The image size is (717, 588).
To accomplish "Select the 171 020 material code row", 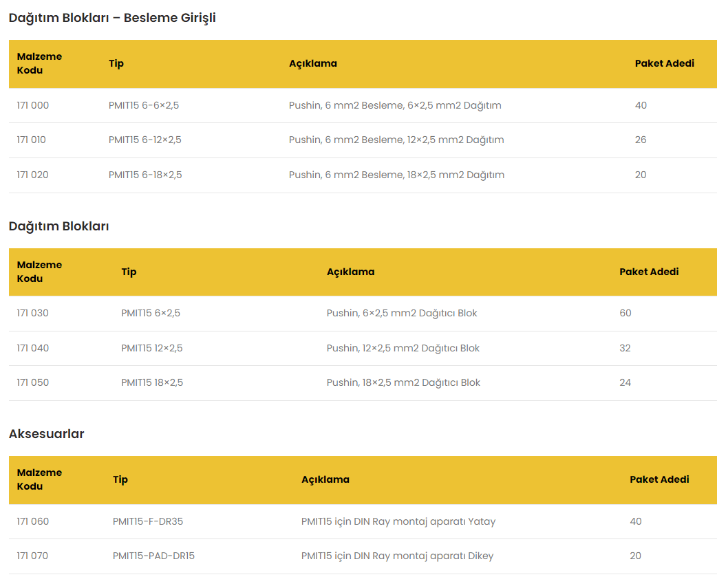I will click(x=33, y=175).
